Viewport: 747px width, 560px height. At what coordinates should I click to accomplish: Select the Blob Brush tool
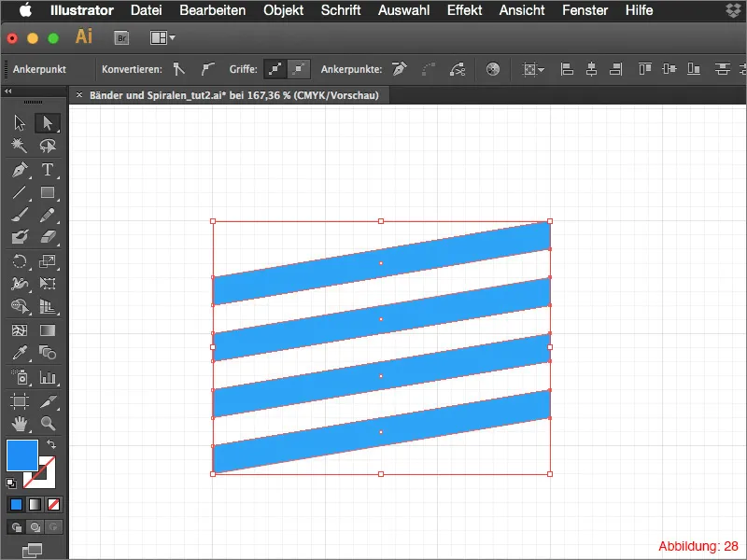[20, 237]
